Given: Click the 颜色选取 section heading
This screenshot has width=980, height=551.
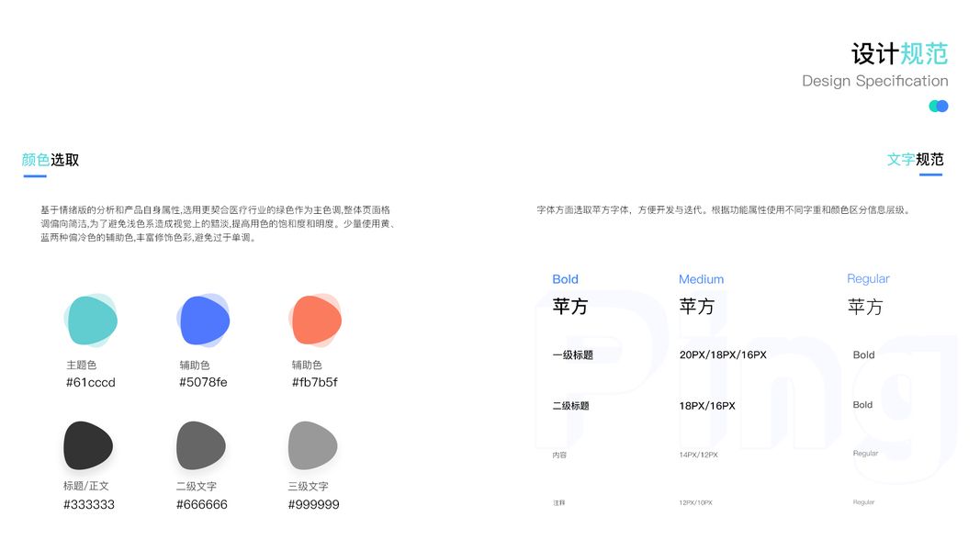Looking at the screenshot, I should coord(51,160).
